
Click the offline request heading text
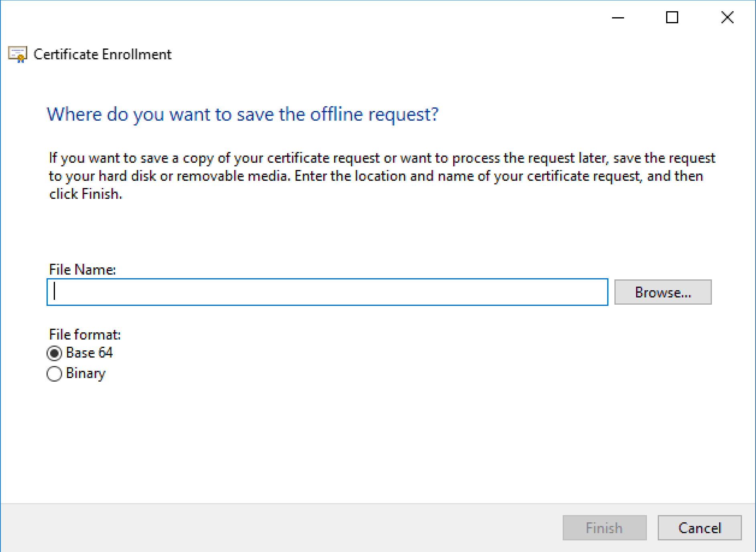pyautogui.click(x=242, y=114)
